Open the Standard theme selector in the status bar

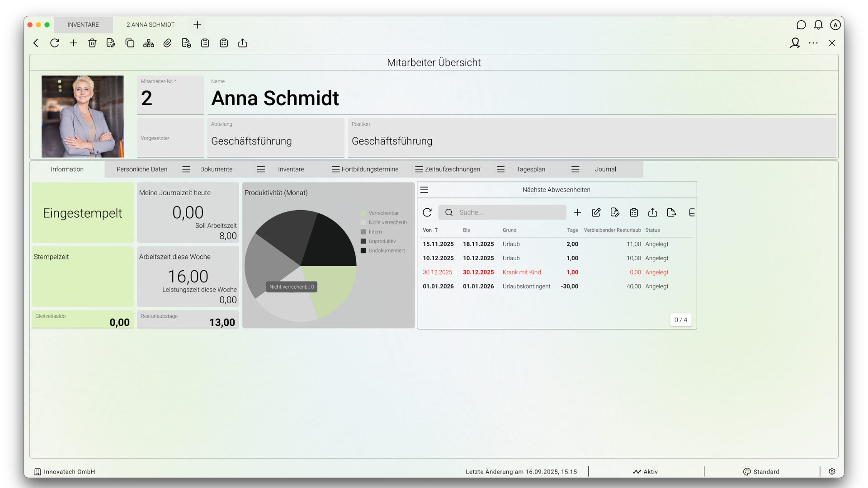pos(761,471)
